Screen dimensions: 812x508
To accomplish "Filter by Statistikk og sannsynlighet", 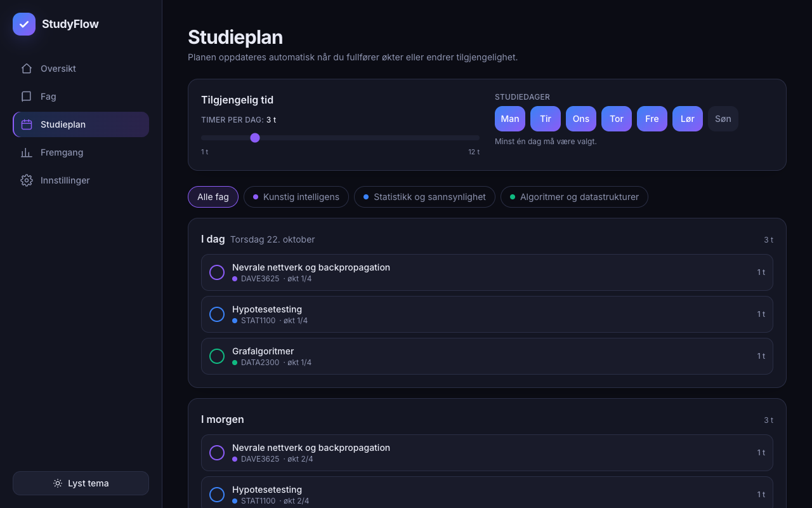I will coord(424,197).
